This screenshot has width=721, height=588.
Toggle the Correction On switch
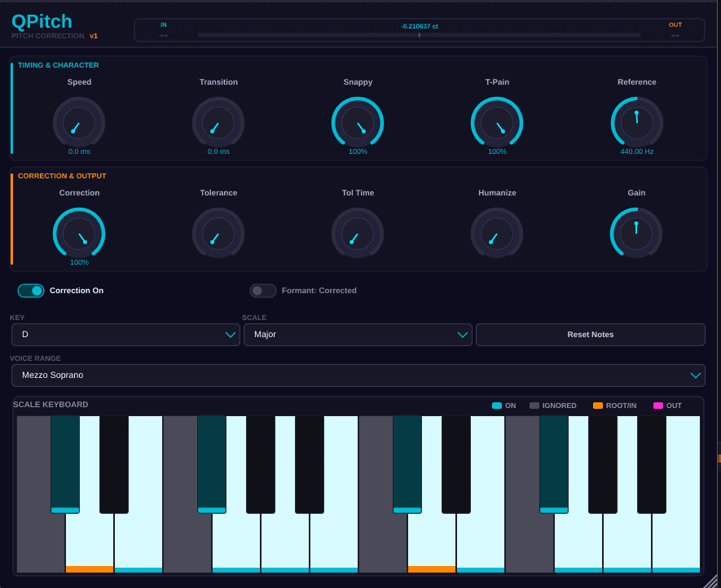pyautogui.click(x=31, y=291)
